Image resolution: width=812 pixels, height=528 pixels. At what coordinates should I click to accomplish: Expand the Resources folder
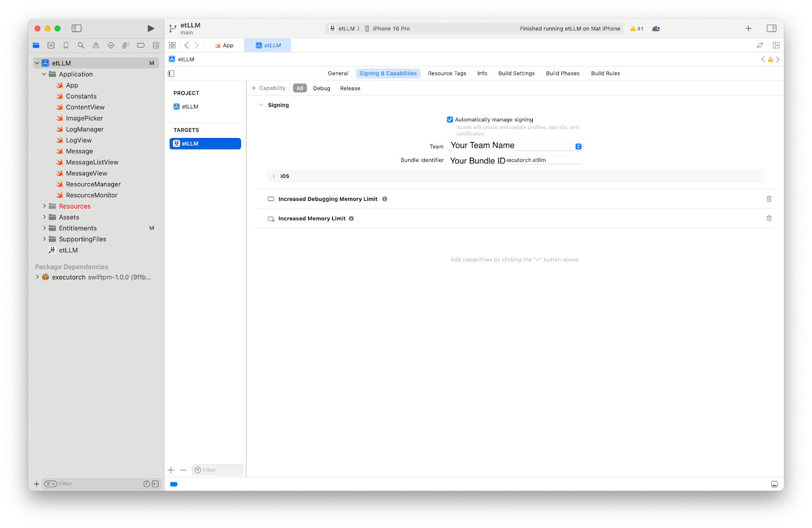[x=44, y=206]
